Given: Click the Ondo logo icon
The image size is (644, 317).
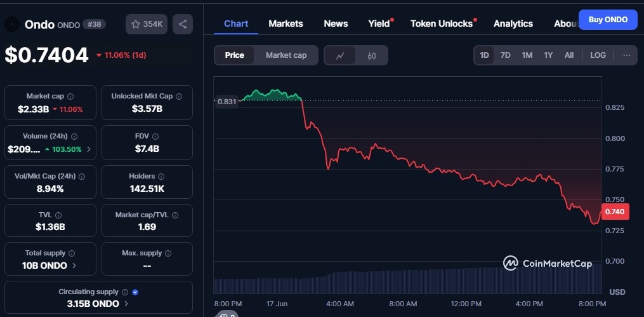Looking at the screenshot, I should [12, 24].
